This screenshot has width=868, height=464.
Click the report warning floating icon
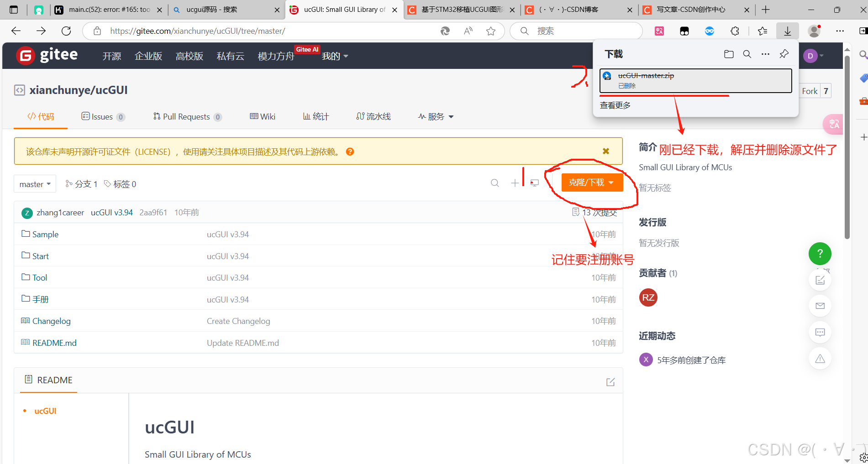tap(820, 359)
